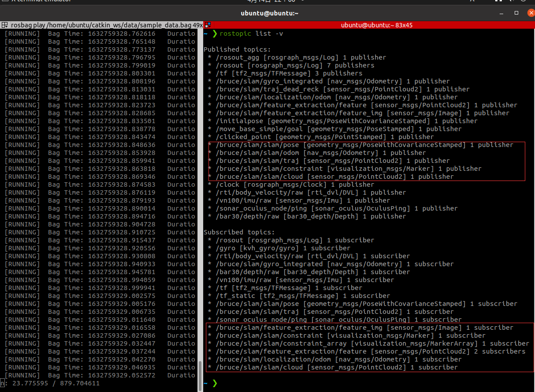Click the /vn100/imu/raw 1 publisher line
The image size is (535, 392).
click(x=299, y=200)
